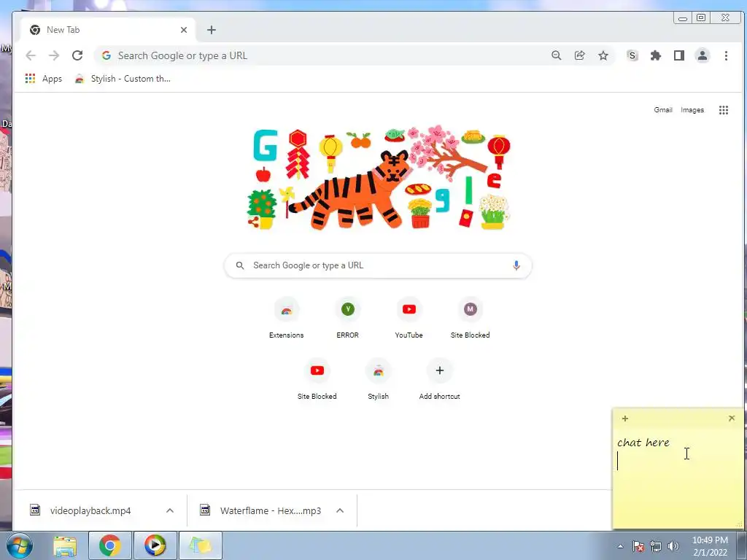Toggle the side panel icon
The image size is (747, 560).
coord(679,55)
